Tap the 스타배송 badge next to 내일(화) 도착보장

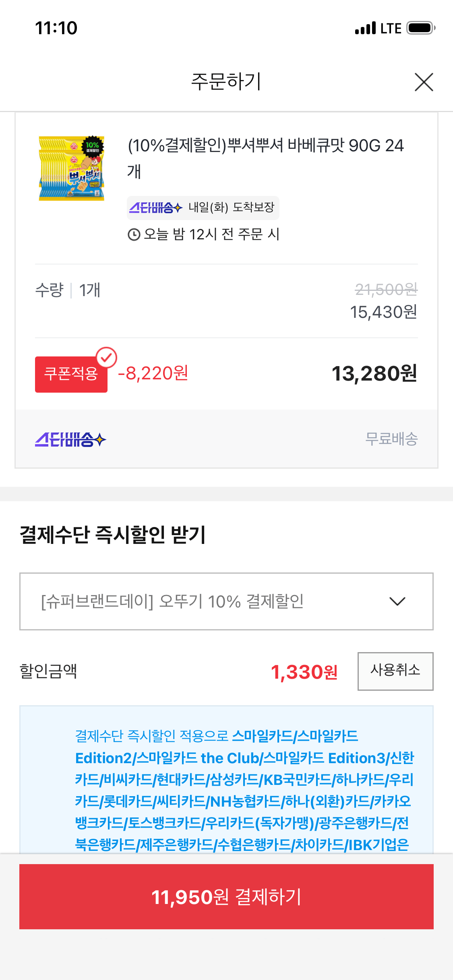[x=156, y=208]
